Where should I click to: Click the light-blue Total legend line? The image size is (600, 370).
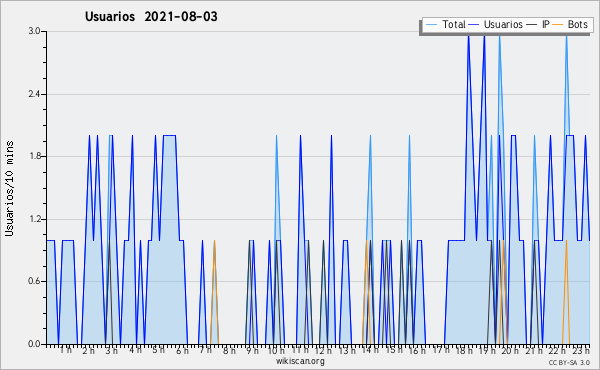click(x=431, y=25)
